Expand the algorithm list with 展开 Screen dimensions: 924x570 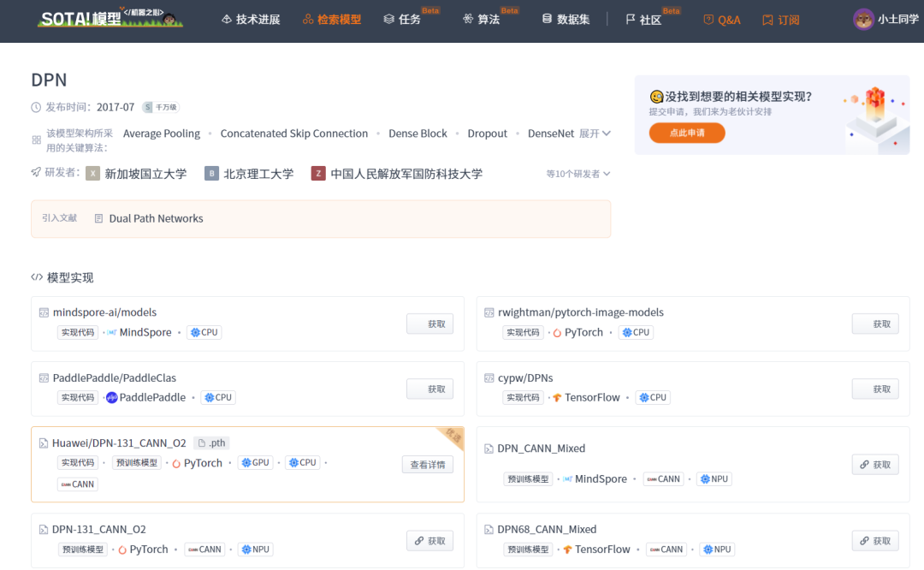point(595,134)
